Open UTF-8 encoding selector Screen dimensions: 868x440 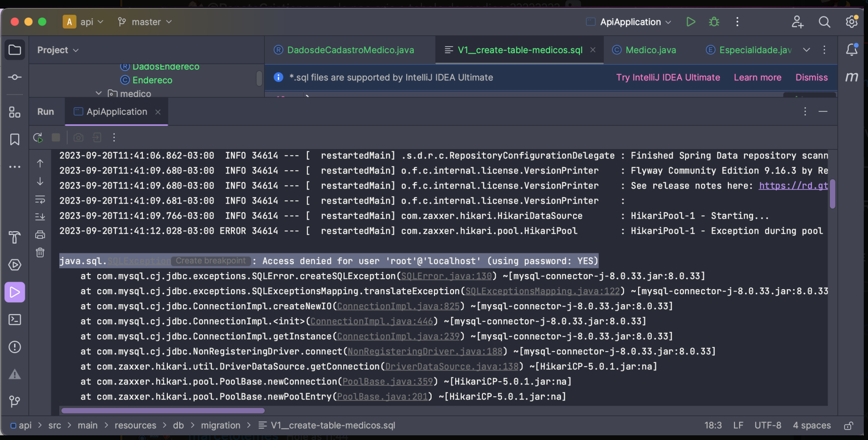(x=768, y=425)
